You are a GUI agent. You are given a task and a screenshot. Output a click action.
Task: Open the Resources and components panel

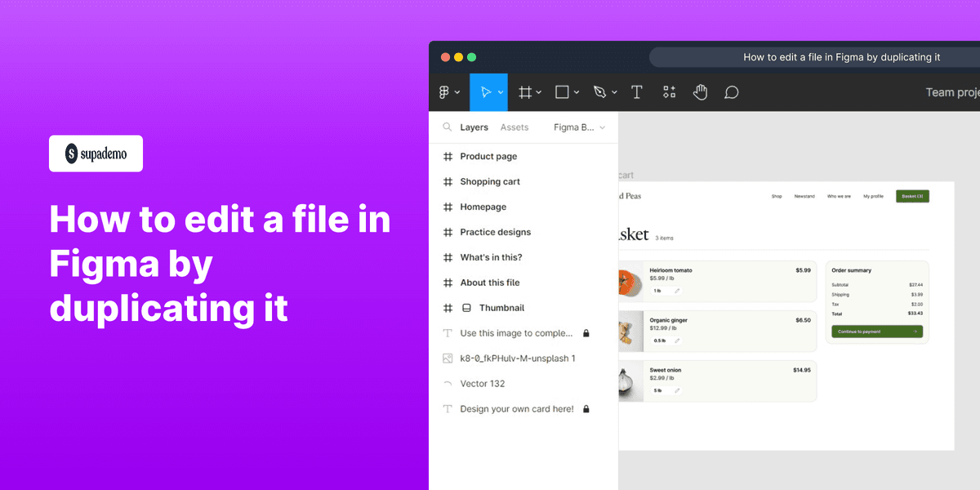[669, 91]
